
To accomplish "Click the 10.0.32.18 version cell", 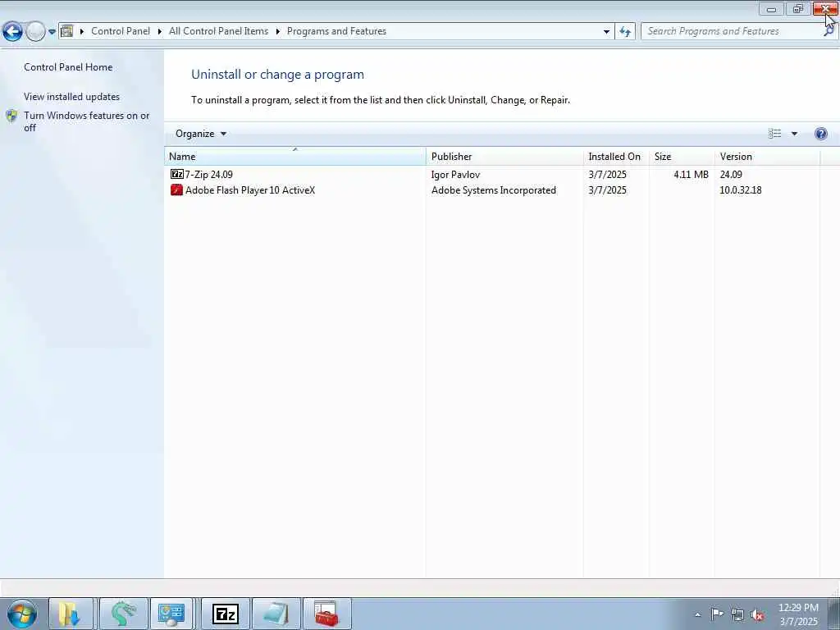I will click(x=741, y=190).
